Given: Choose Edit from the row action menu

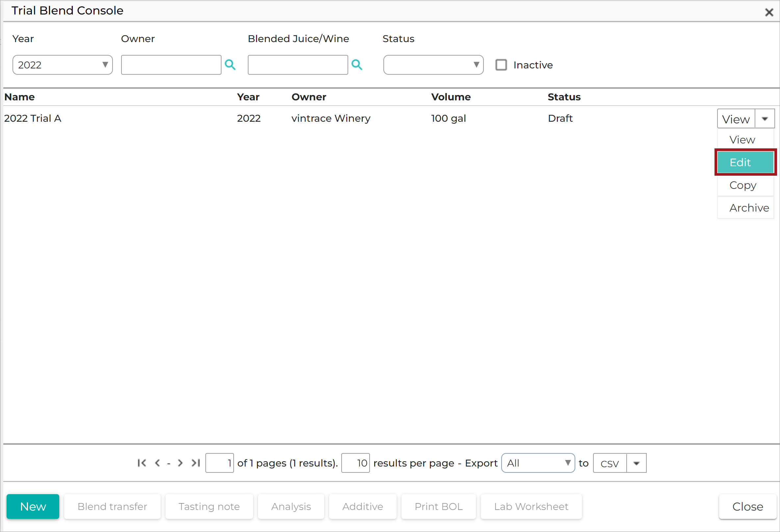Looking at the screenshot, I should [x=745, y=162].
